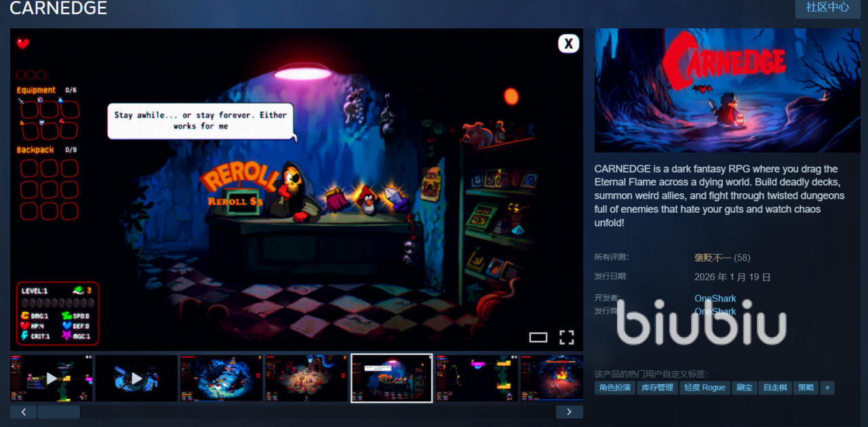868x427 pixels.
Task: Click the theater mode rectangle icon
Action: pyautogui.click(x=538, y=338)
